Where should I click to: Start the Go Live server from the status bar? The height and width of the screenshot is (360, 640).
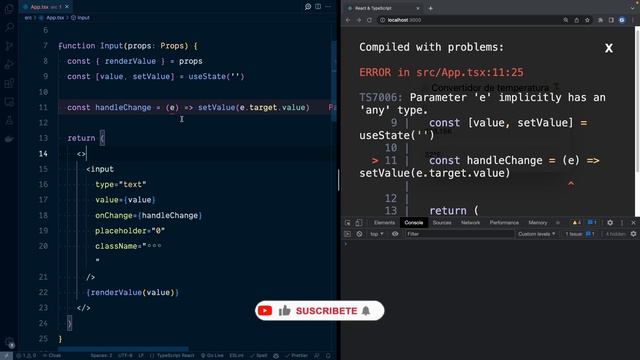click(x=212, y=356)
